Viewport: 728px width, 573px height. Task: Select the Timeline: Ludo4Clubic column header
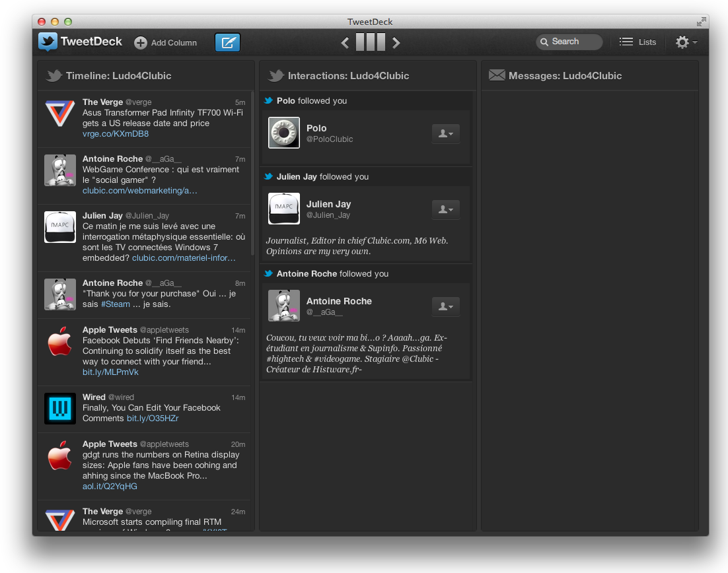click(x=119, y=75)
